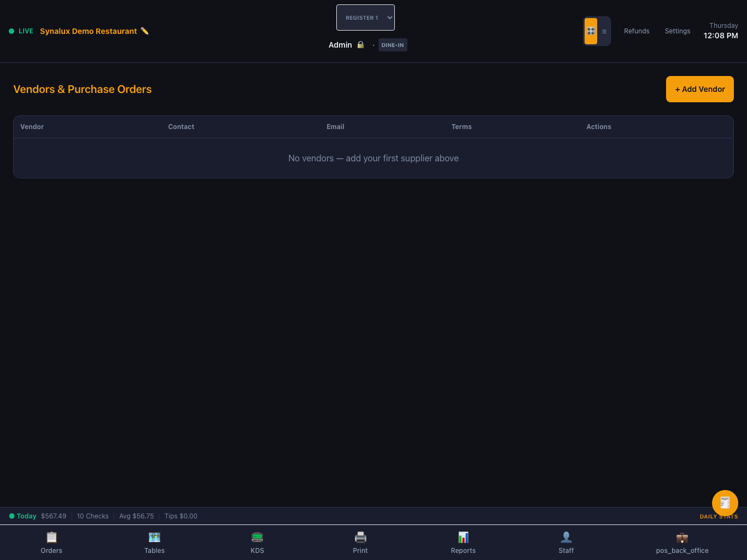747x560 pixels.
Task: Open pos_back_office briefcase icon
Action: coord(682,537)
